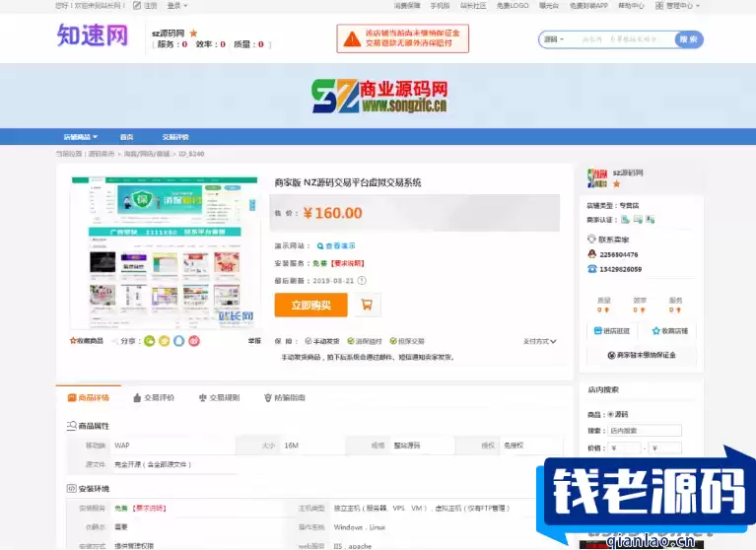Click the 源码集市 breadcrumb link
This screenshot has height=550, width=756.
click(102, 154)
